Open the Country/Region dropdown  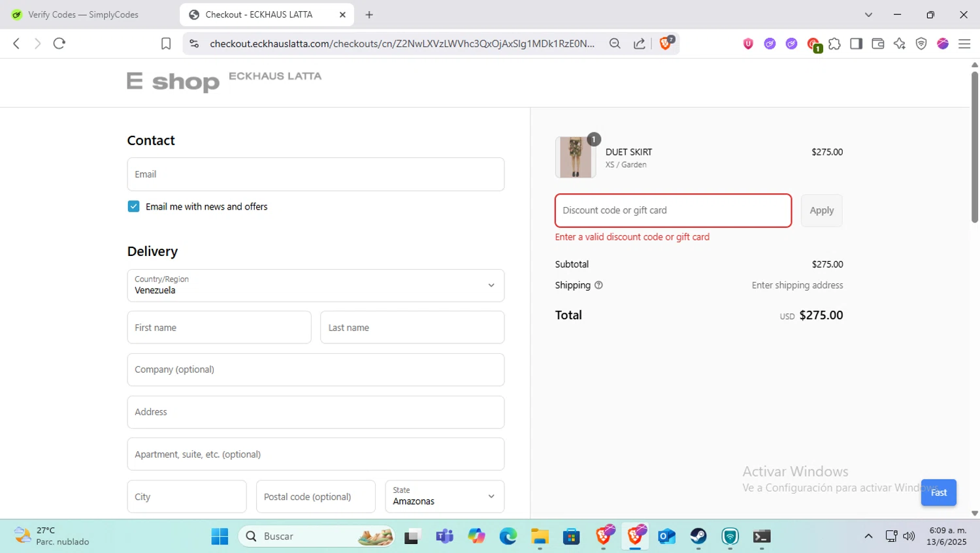click(x=316, y=285)
